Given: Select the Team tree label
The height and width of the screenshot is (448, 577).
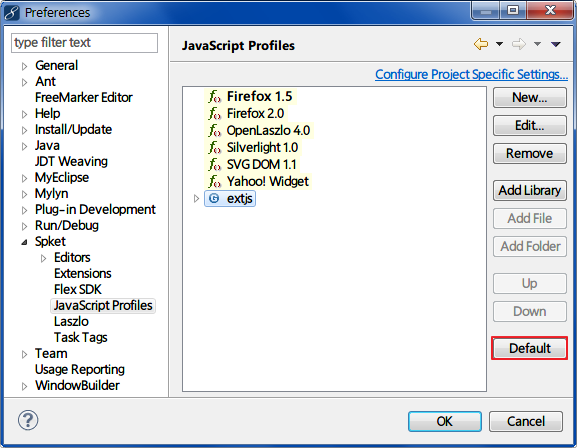Looking at the screenshot, I should pyautogui.click(x=51, y=354).
